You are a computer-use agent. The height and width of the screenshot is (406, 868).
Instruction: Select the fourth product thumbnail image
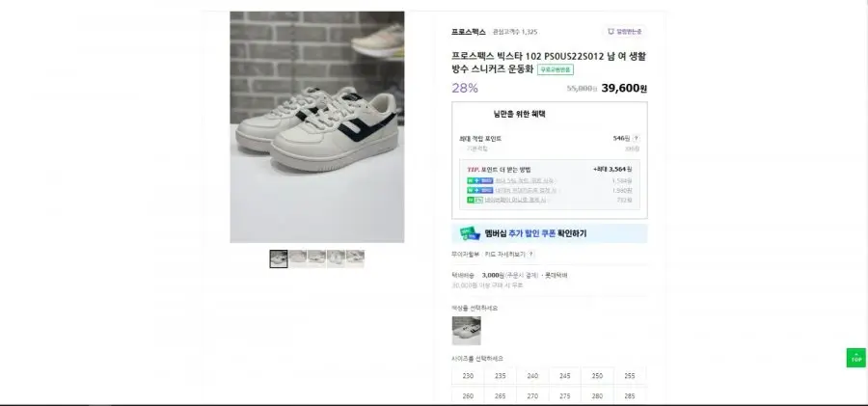336,258
